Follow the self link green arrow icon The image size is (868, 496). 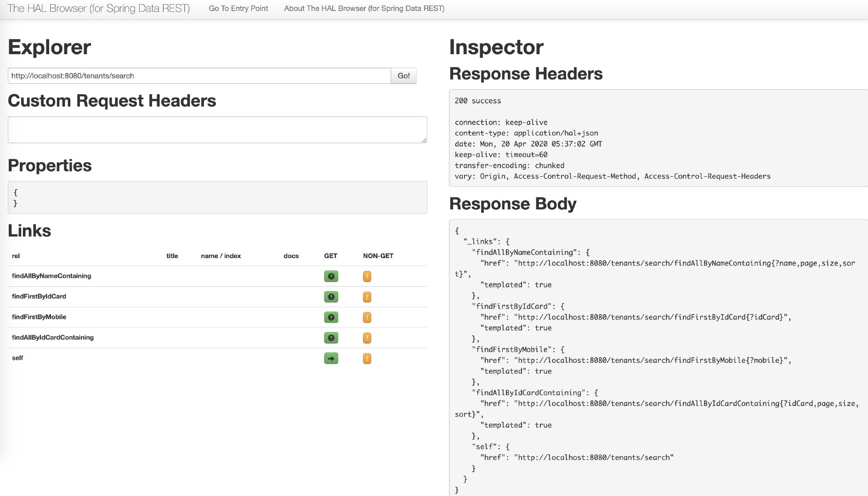(331, 358)
